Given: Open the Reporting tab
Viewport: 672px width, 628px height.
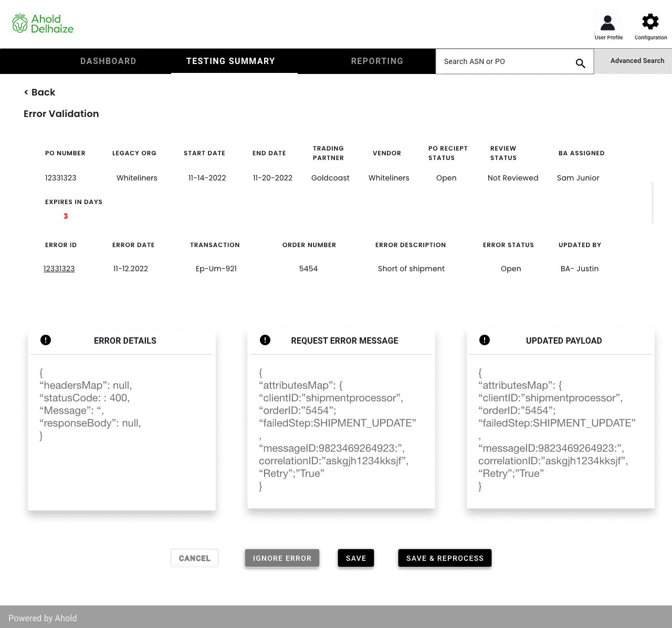Looking at the screenshot, I should click(377, 61).
